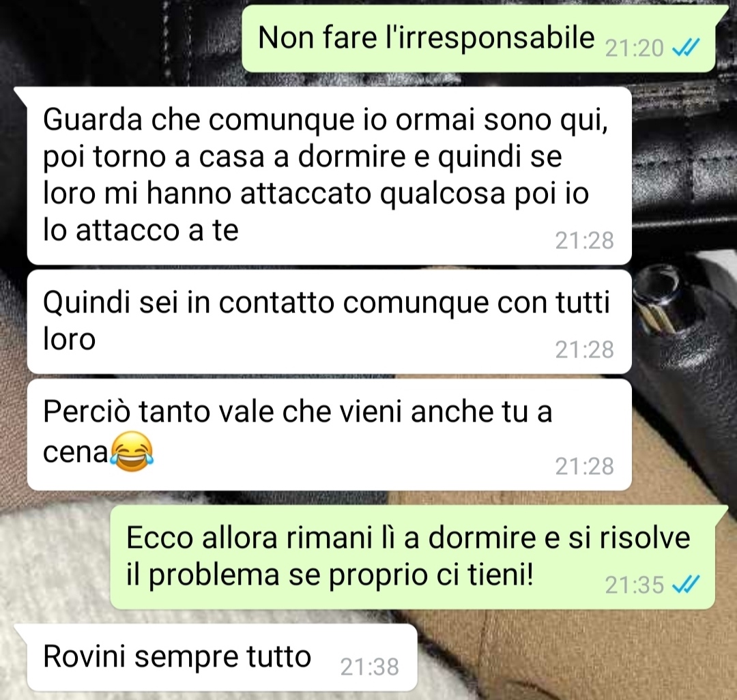Image resolution: width=737 pixels, height=700 pixels.
Task: Tap the chat wallpaper right of 'Rovini sempre tutto'
Action: 573,658
